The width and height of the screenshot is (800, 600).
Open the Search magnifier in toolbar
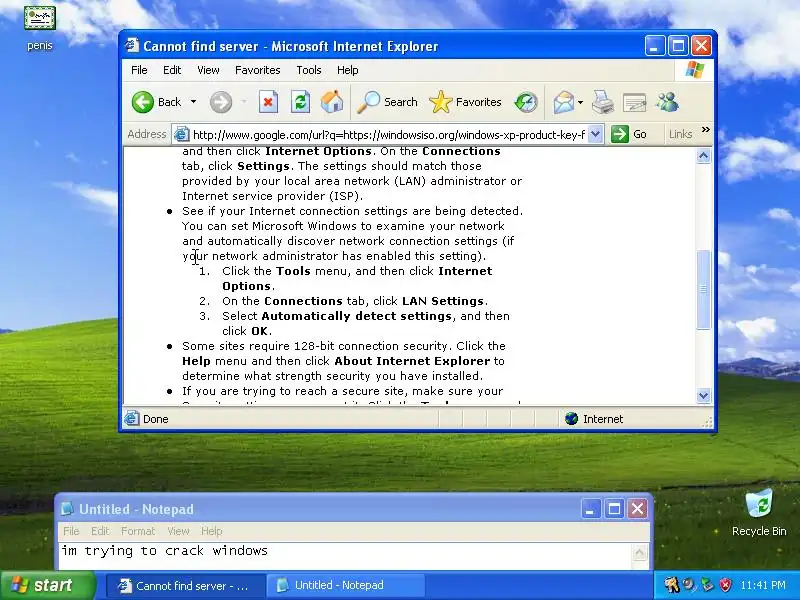387,102
